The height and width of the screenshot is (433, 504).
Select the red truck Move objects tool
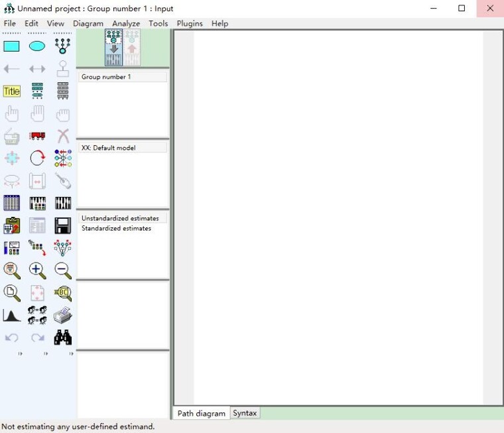[37, 136]
